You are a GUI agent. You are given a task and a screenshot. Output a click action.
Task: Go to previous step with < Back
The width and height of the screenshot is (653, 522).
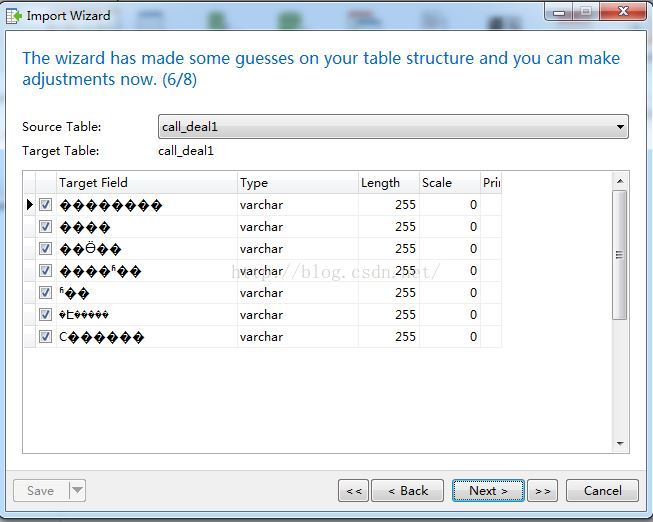[408, 491]
